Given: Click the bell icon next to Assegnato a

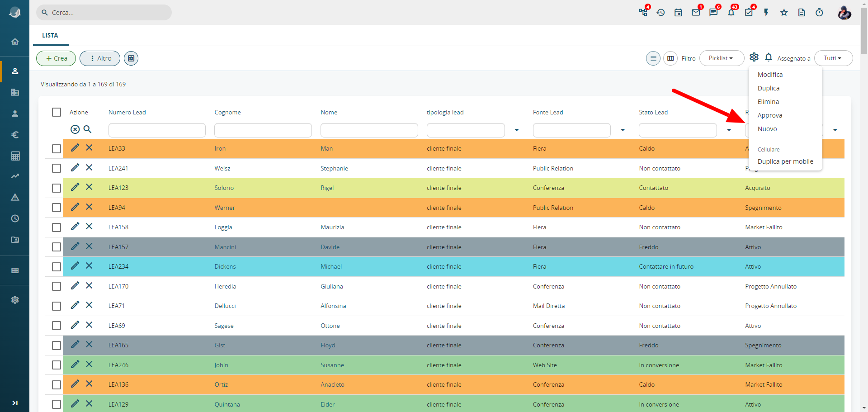Looking at the screenshot, I should (769, 57).
